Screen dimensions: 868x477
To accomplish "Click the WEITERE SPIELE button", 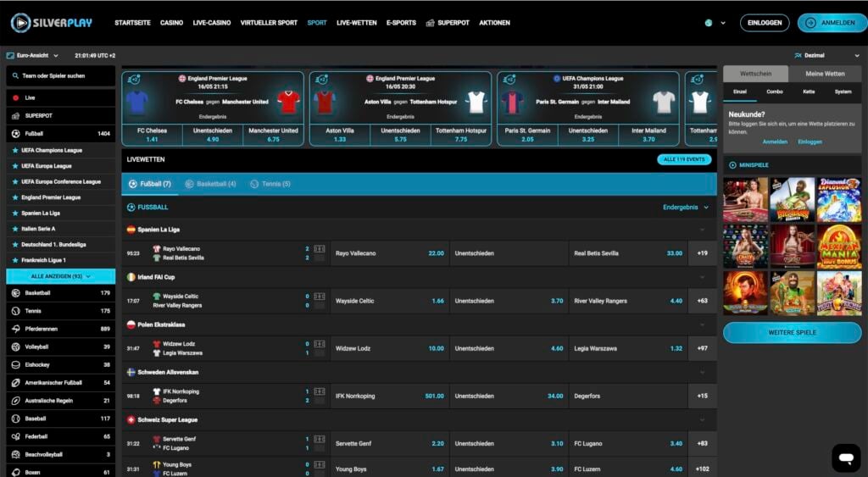I will point(793,333).
